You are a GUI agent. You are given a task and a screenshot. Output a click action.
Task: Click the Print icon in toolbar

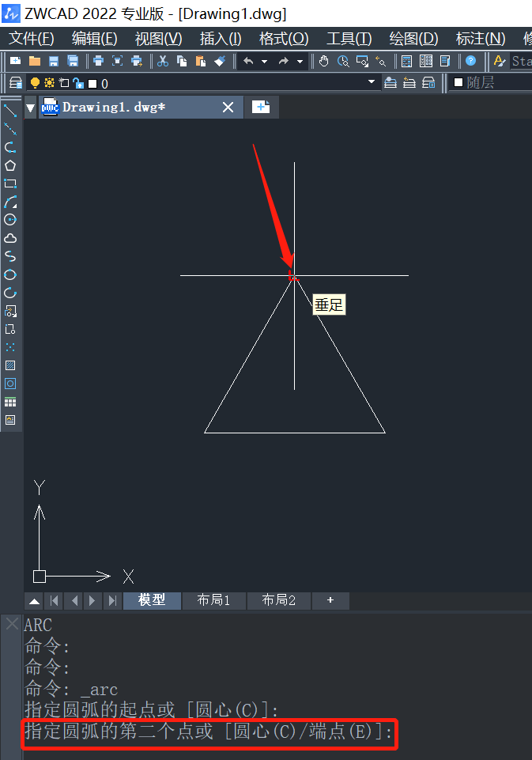(98, 61)
